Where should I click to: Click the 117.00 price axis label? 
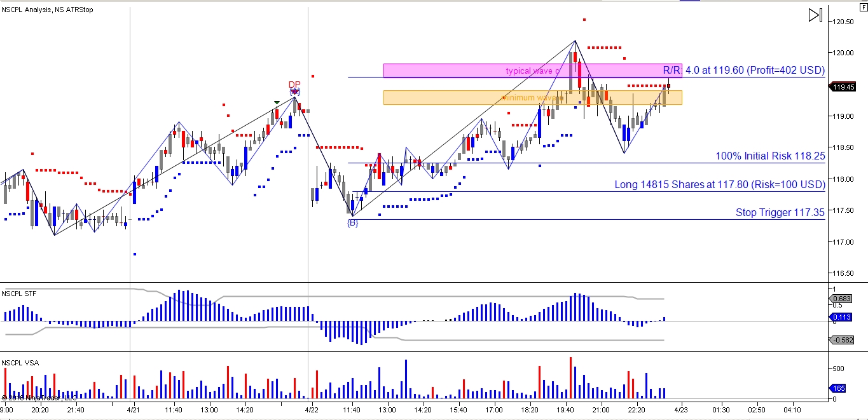pos(843,242)
